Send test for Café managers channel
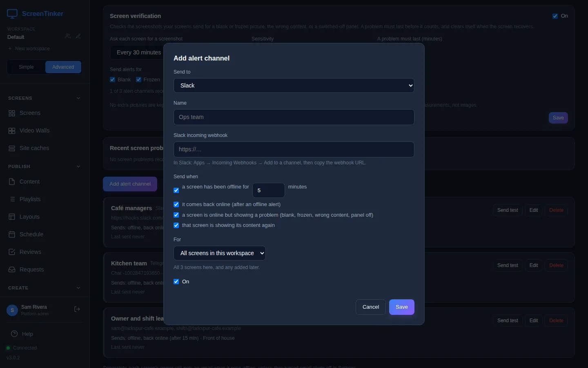The image size is (588, 368). coord(508,210)
